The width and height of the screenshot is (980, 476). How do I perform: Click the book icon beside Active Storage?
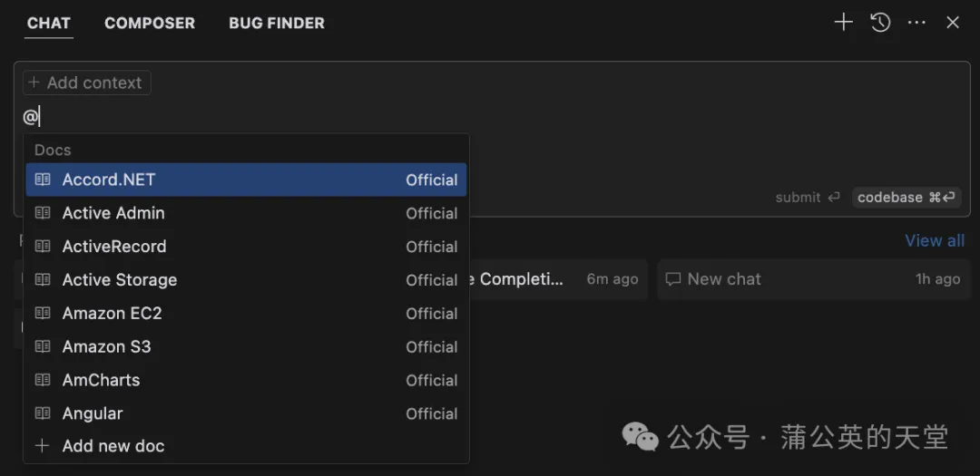[x=43, y=280]
